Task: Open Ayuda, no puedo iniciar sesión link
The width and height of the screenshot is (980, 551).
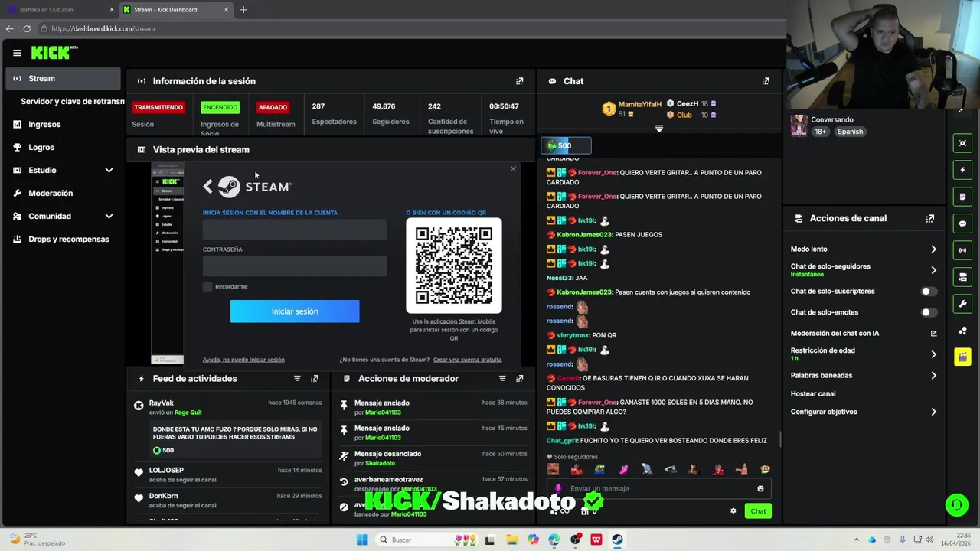Action: click(x=243, y=360)
